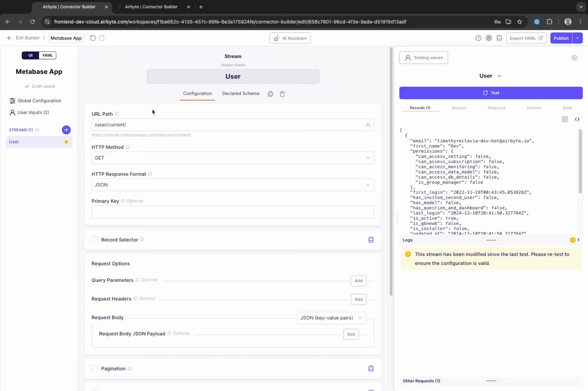Open test panel settings gear

(574, 58)
